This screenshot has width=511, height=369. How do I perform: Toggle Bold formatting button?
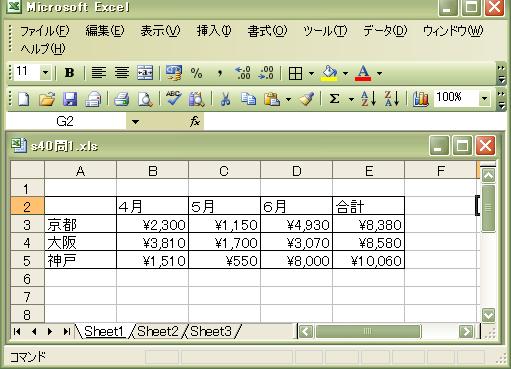tap(69, 73)
